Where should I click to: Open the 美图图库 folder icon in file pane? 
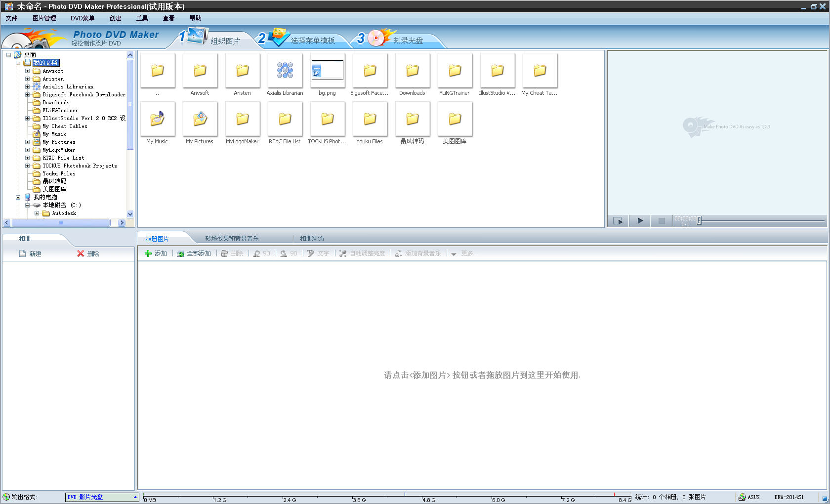455,119
